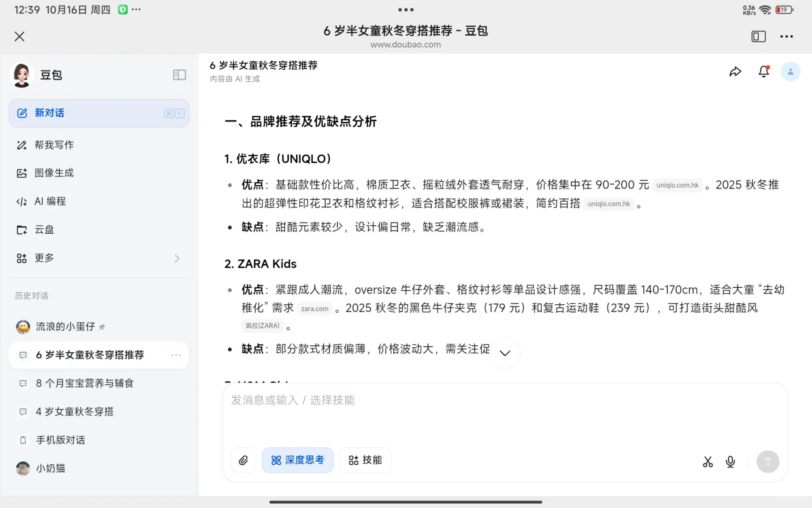Toggle 深度思考 deep thinking mode

297,460
